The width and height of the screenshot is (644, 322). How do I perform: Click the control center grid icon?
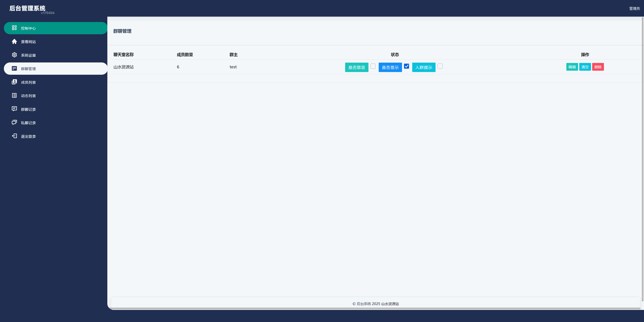coord(14,28)
